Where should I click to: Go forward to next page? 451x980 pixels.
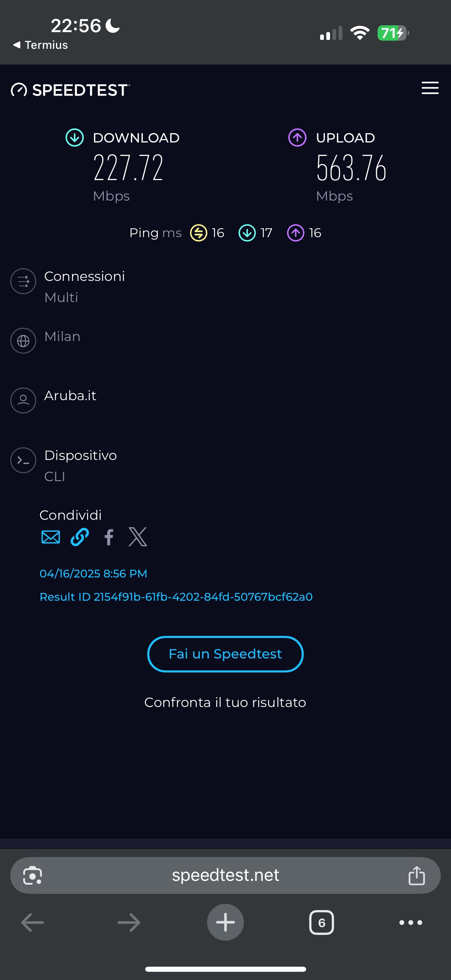click(129, 923)
